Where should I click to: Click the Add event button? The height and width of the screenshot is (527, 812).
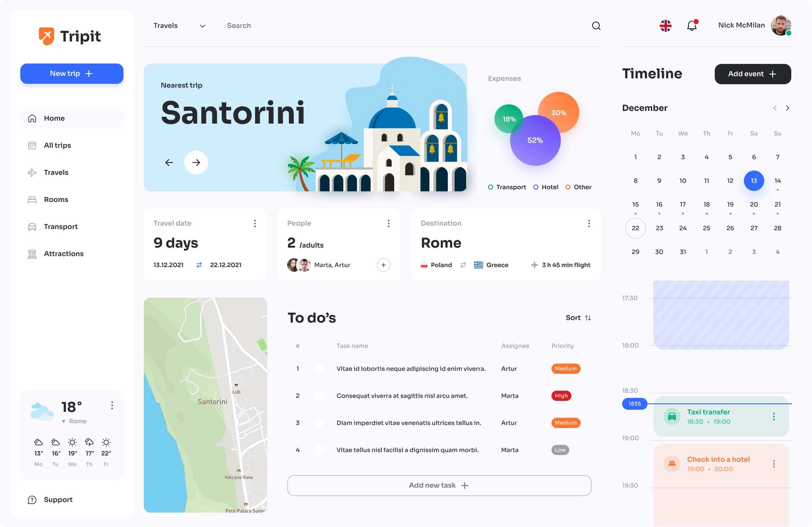coord(752,73)
